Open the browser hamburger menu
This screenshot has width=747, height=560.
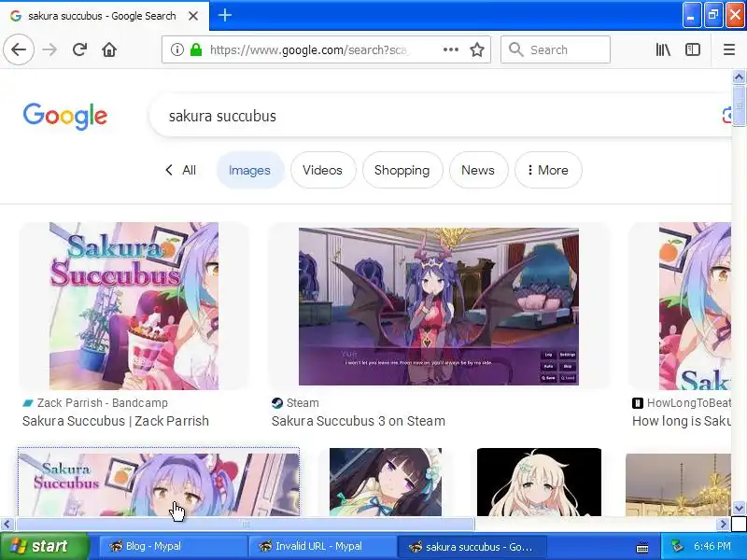tap(729, 49)
